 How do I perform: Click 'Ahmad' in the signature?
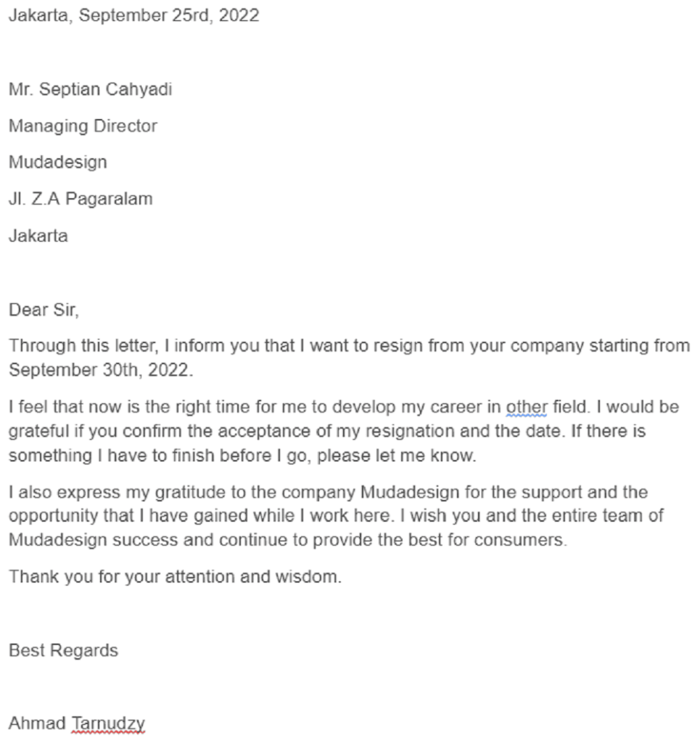coord(38,723)
